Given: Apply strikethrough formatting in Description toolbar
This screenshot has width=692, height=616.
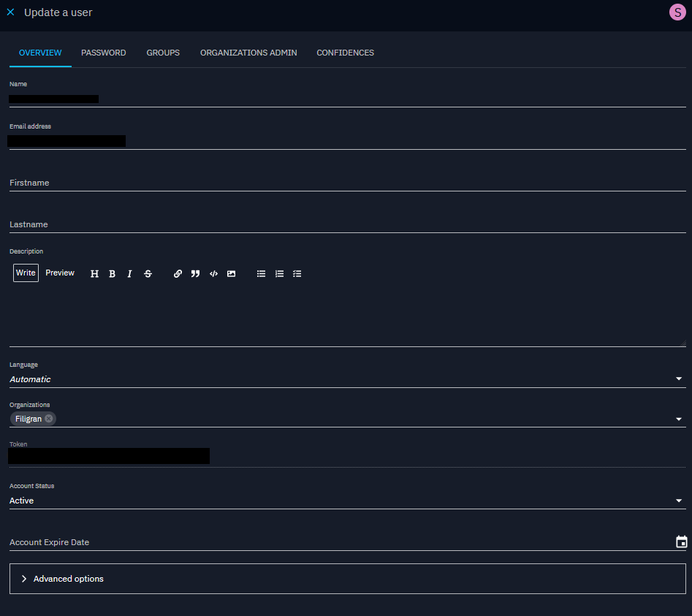Looking at the screenshot, I should [x=148, y=274].
